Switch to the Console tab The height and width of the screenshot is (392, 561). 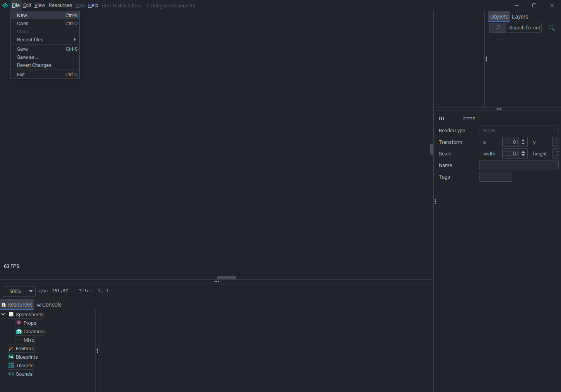click(49, 305)
